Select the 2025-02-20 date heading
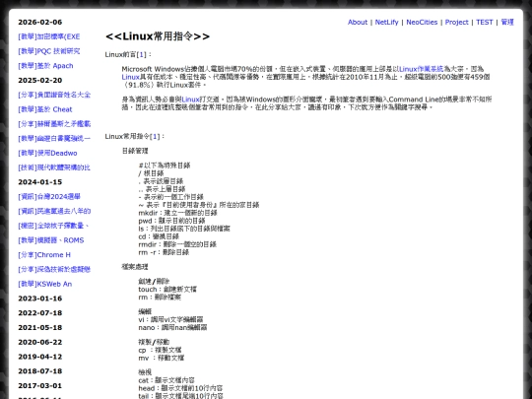This screenshot has width=532, height=399. point(40,81)
